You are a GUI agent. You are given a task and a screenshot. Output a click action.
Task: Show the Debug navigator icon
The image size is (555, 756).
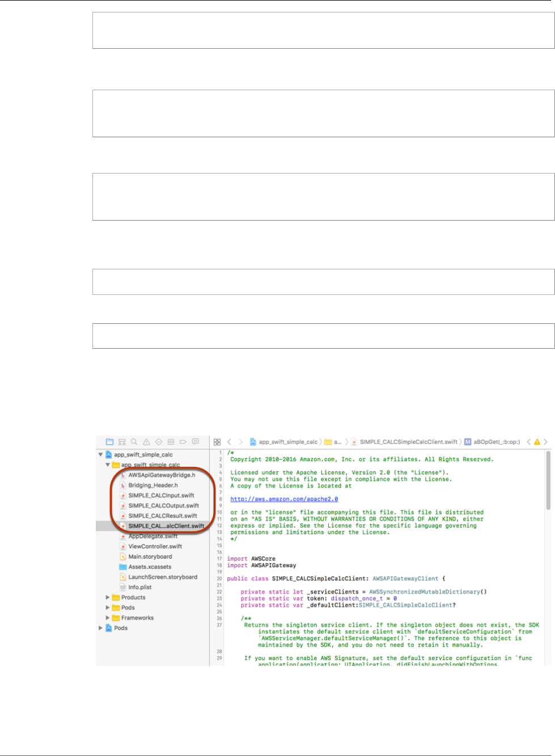[x=171, y=442]
